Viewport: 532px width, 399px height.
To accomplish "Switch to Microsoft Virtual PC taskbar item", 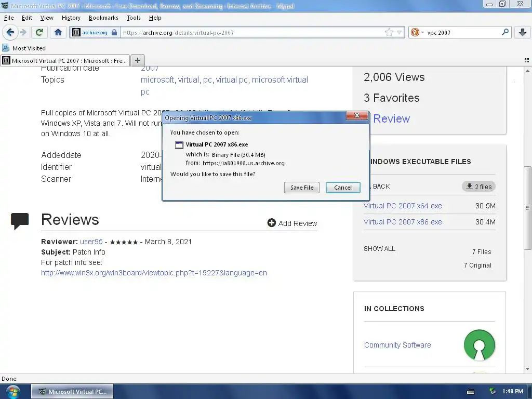I will tap(72, 392).
